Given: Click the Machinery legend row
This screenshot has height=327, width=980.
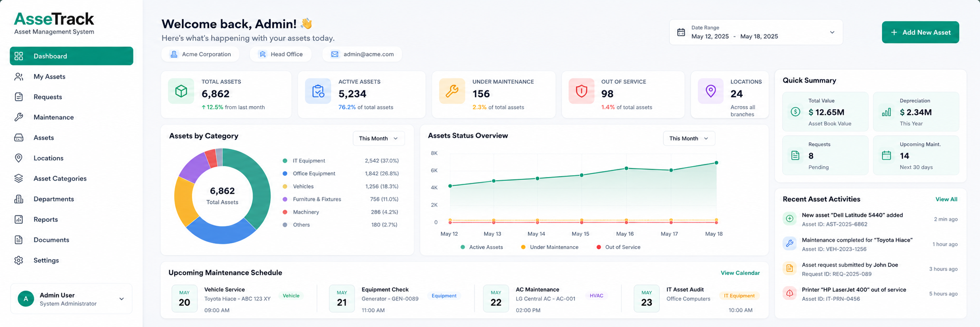Looking at the screenshot, I should point(341,212).
